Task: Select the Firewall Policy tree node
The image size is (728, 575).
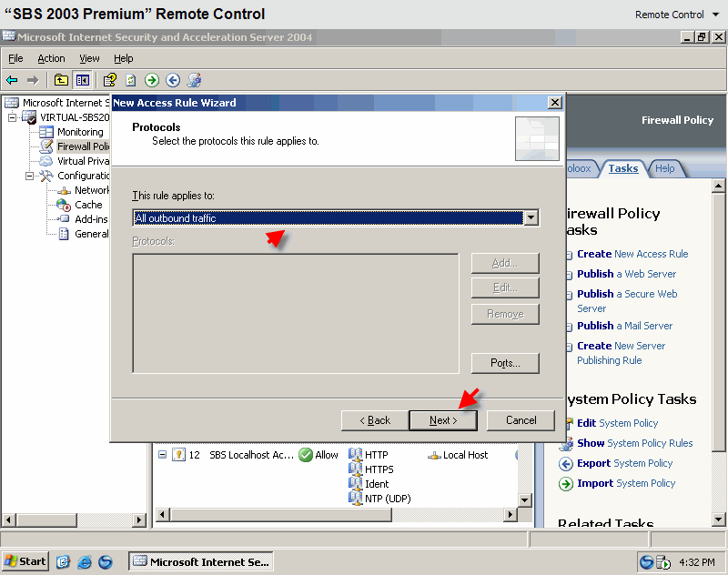Action: point(83,146)
